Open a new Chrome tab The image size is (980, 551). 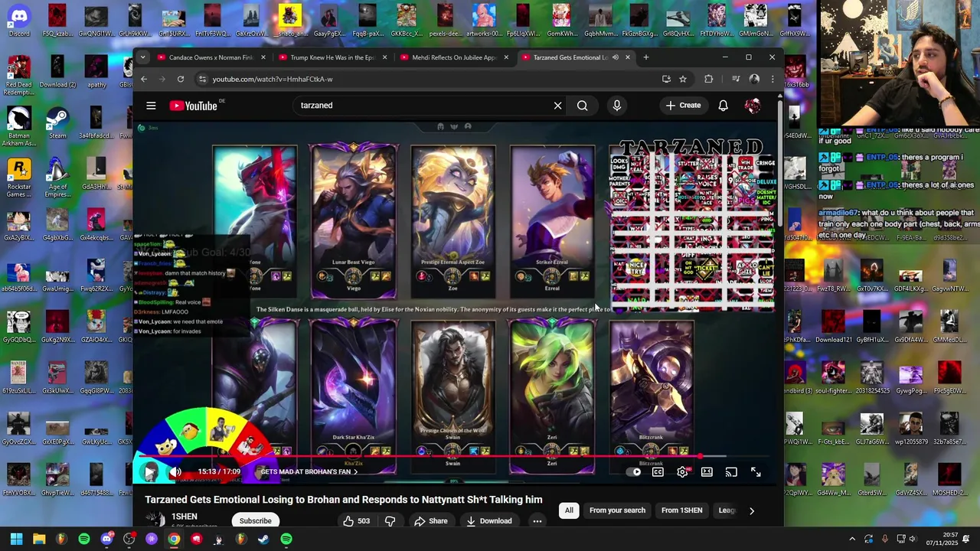pos(646,57)
